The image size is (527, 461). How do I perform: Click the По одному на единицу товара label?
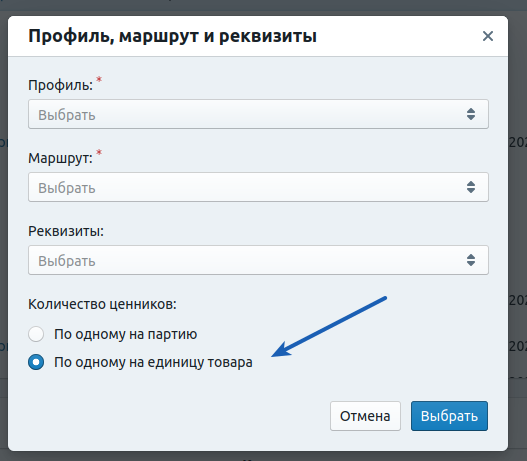point(153,363)
